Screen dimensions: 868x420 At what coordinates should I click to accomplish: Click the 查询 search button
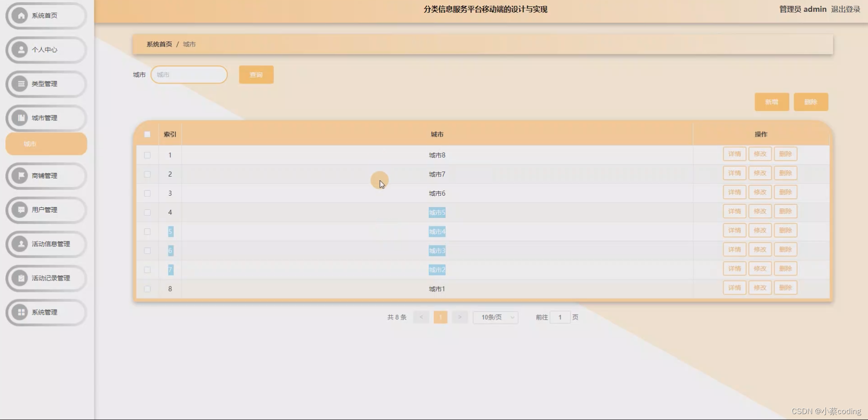(x=256, y=74)
